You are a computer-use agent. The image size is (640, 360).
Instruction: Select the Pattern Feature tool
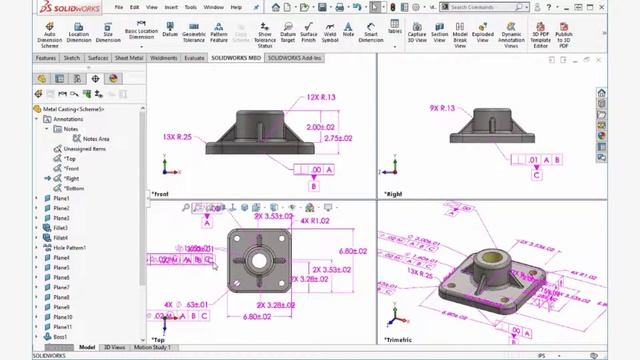click(219, 33)
